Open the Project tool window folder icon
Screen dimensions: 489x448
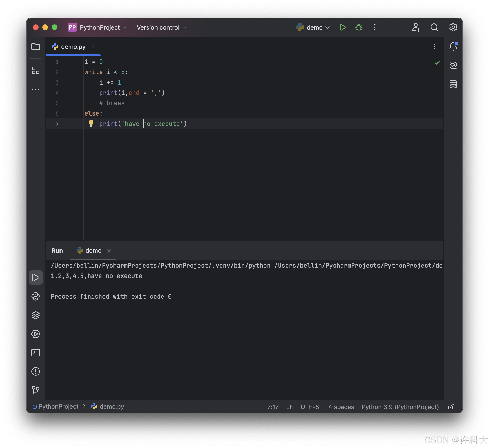tap(36, 46)
